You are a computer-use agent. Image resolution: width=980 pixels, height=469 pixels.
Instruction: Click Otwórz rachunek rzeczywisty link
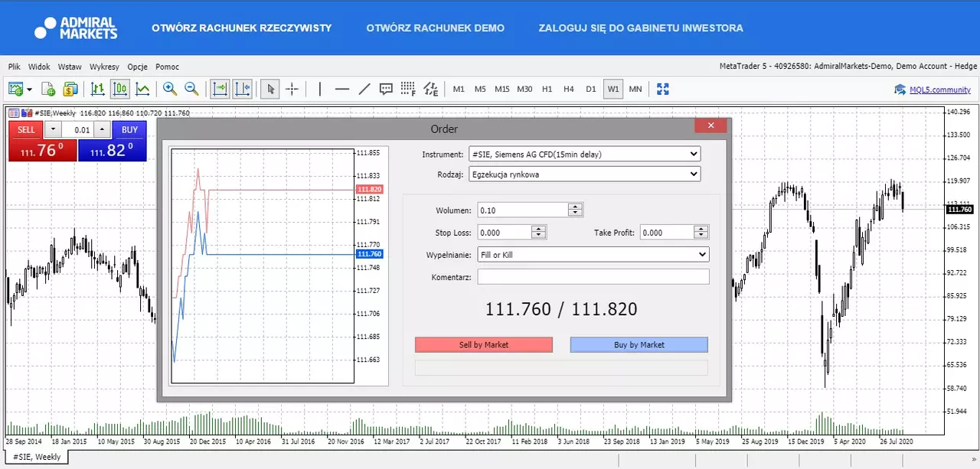click(x=242, y=28)
